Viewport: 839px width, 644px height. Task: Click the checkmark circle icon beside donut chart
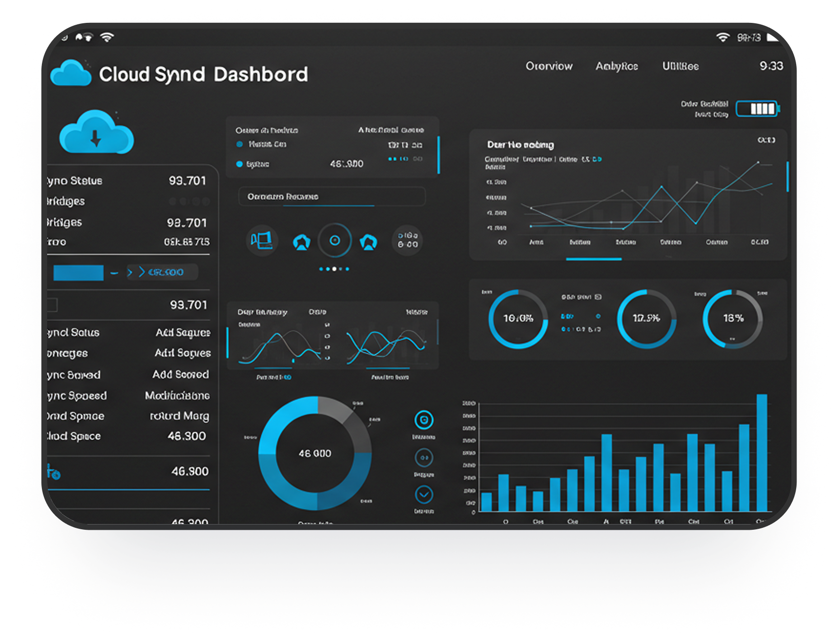424,495
